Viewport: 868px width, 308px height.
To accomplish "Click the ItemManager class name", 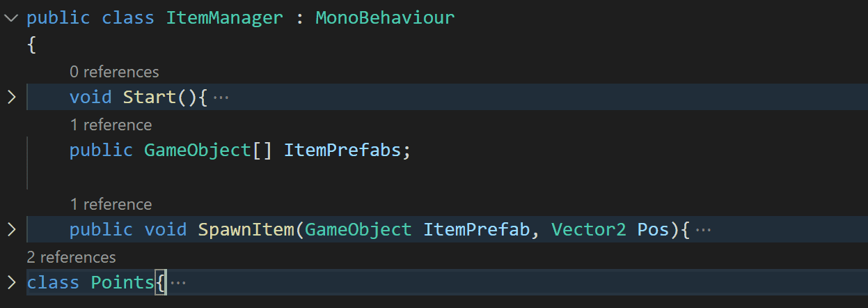I will (224, 17).
